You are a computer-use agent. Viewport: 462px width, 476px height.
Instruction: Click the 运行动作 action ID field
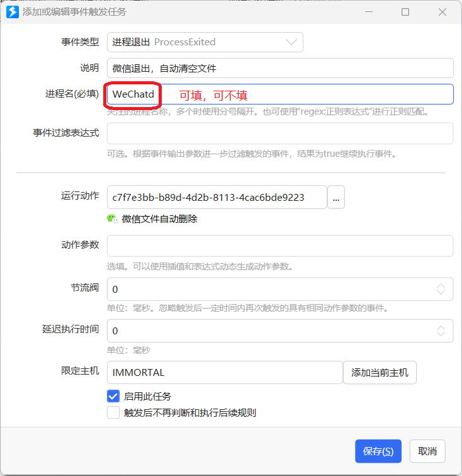point(217,197)
